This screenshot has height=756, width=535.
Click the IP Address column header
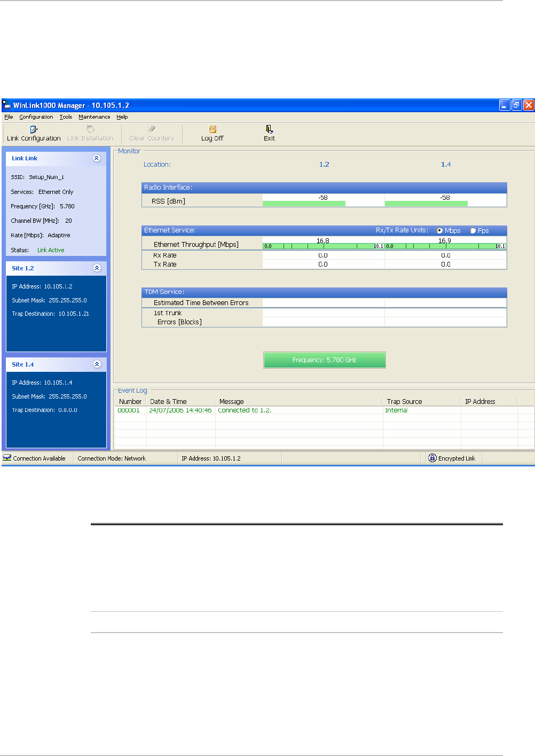(489, 401)
